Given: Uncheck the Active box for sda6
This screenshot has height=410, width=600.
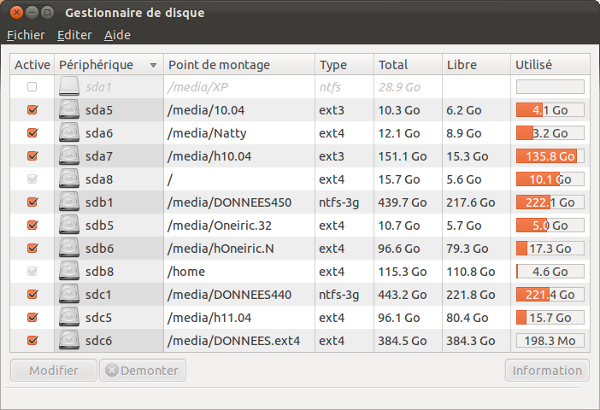Looking at the screenshot, I should pyautogui.click(x=32, y=133).
